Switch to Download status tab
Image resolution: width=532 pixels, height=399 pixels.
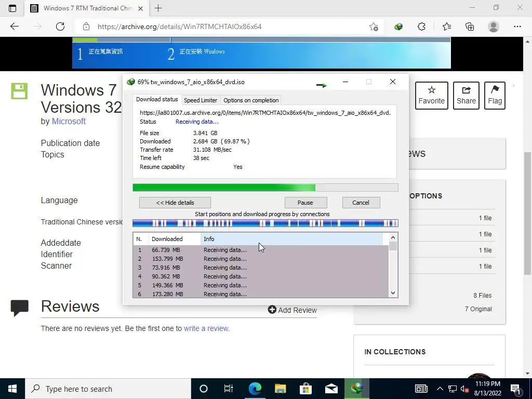coord(157,99)
